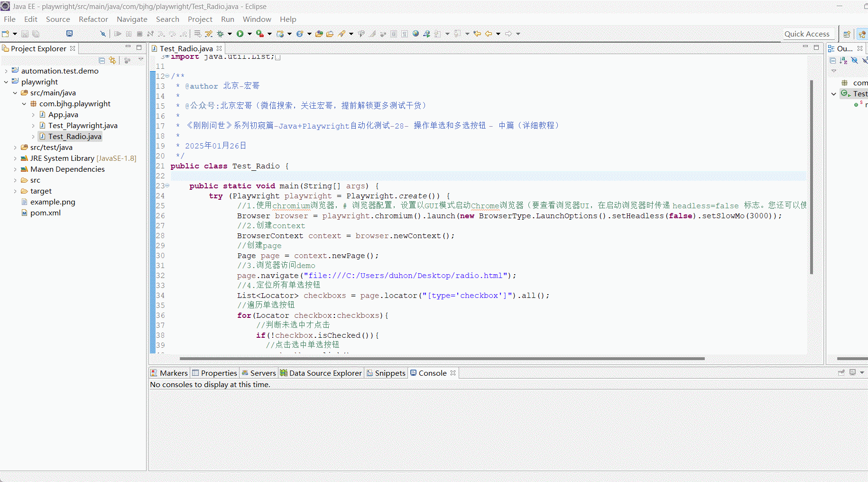Fold the Javadoc comment at line 12

point(167,76)
